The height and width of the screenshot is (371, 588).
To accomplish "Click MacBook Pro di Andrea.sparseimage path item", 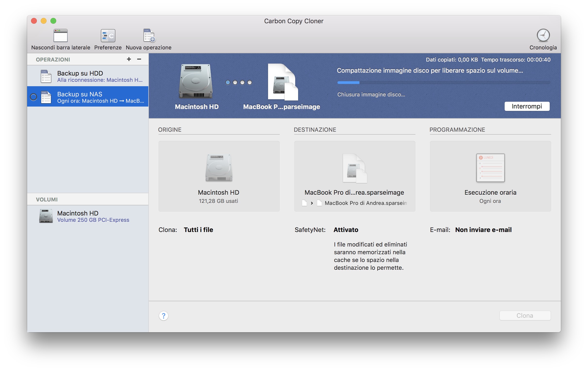I will [x=362, y=203].
